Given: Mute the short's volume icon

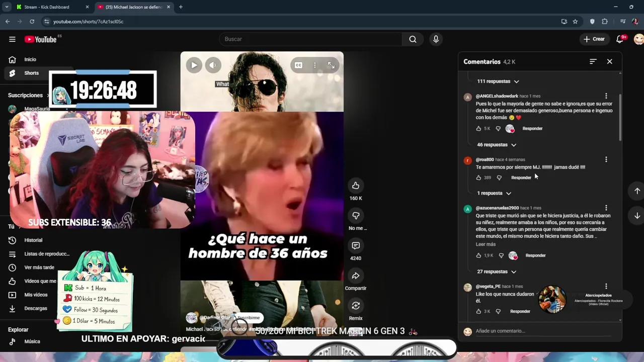Looking at the screenshot, I should (x=213, y=65).
